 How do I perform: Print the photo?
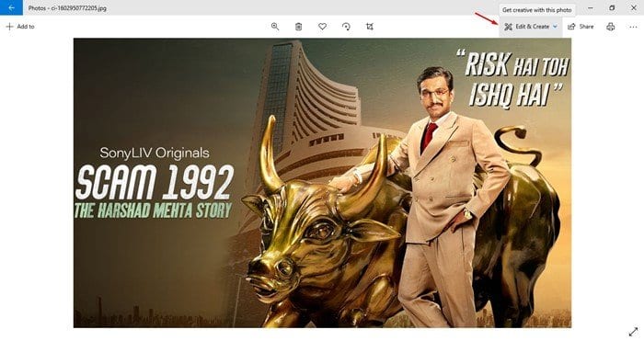(x=611, y=27)
